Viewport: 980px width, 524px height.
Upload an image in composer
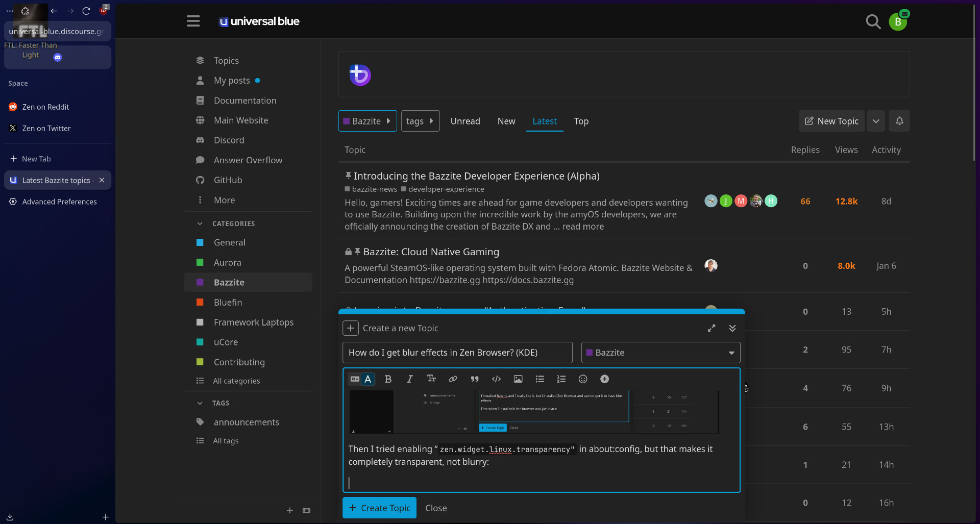(518, 379)
